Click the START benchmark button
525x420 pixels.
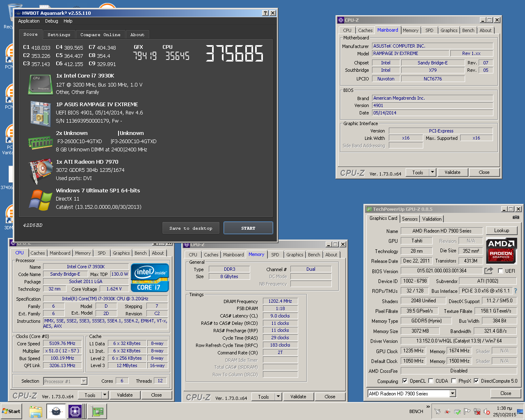pos(248,228)
